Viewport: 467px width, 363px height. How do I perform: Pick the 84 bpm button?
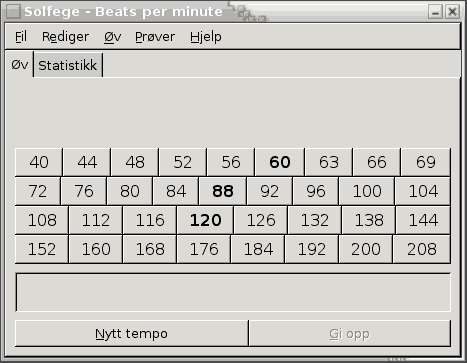pos(176,191)
